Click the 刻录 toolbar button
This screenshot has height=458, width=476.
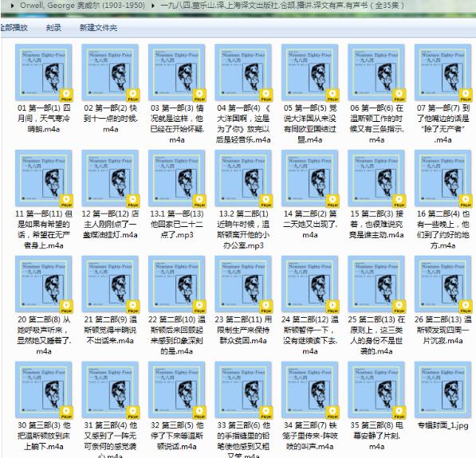53,28
